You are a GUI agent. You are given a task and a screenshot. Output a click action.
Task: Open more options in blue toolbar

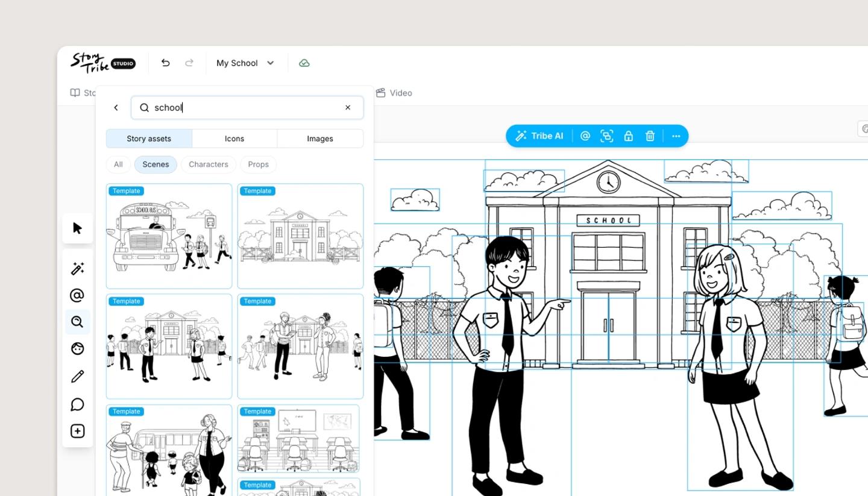[676, 136]
